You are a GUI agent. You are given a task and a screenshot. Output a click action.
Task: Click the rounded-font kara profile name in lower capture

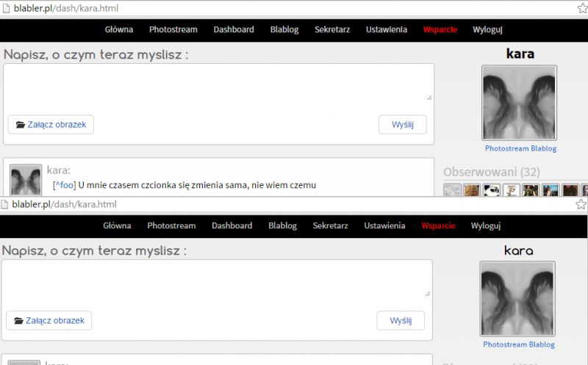(519, 250)
